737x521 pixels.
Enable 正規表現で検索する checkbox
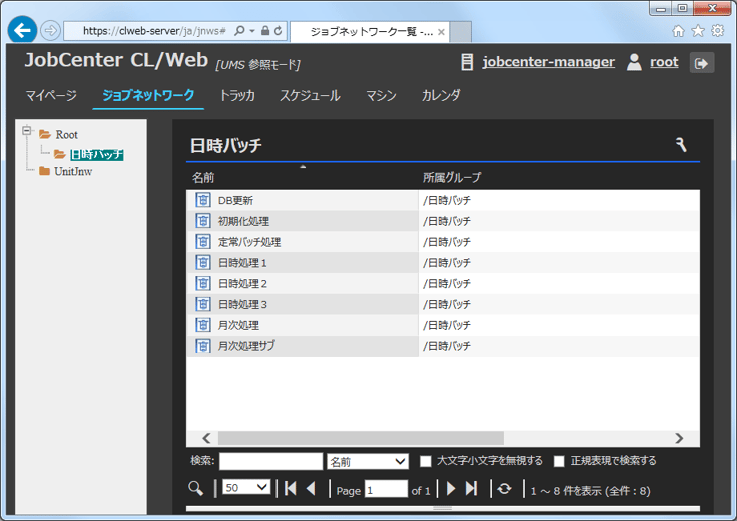coord(559,461)
